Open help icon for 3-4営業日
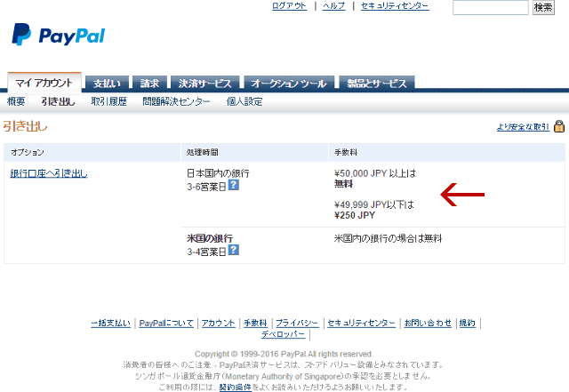 pyautogui.click(x=233, y=250)
